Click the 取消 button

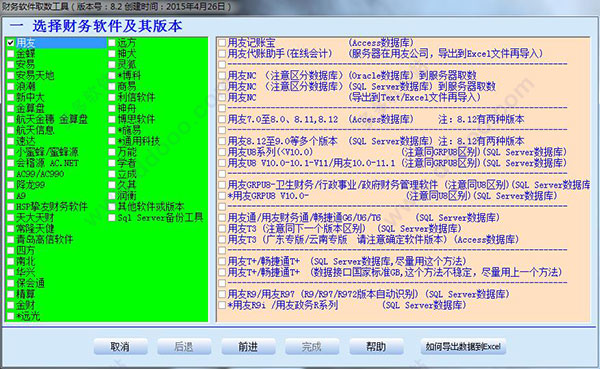point(121,346)
